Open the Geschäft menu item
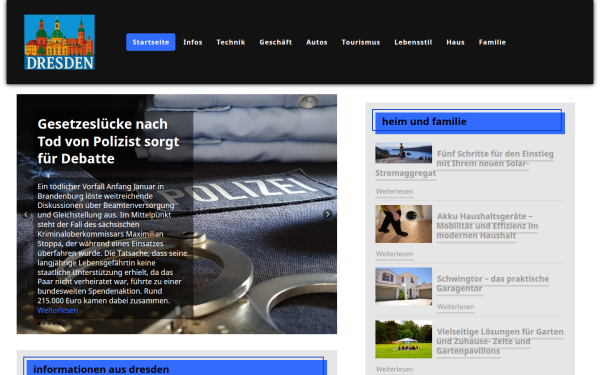This screenshot has height=375, width=600. tap(276, 42)
